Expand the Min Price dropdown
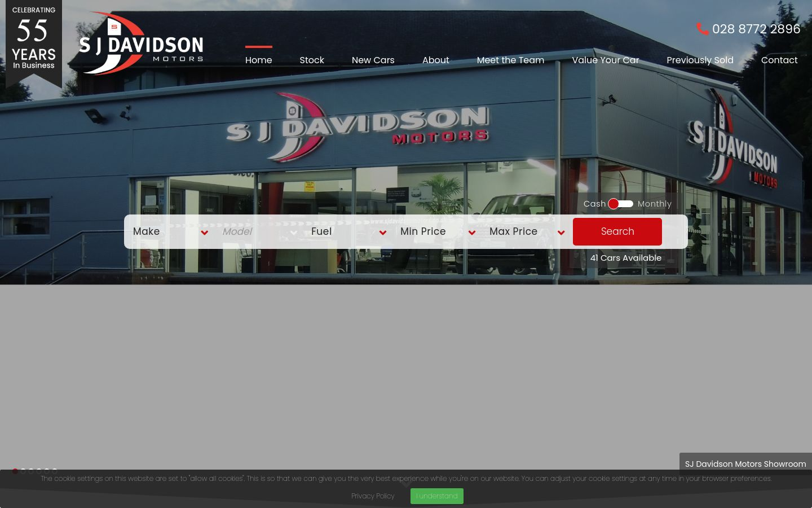812x508 pixels. (438, 231)
